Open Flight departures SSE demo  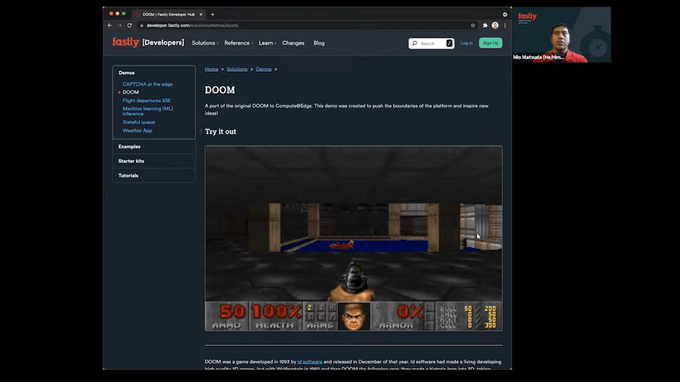tap(147, 101)
